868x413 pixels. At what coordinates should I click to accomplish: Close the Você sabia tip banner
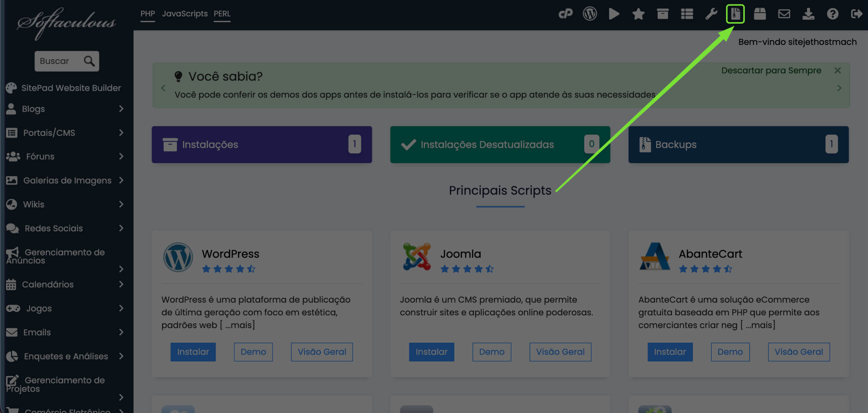pyautogui.click(x=837, y=70)
